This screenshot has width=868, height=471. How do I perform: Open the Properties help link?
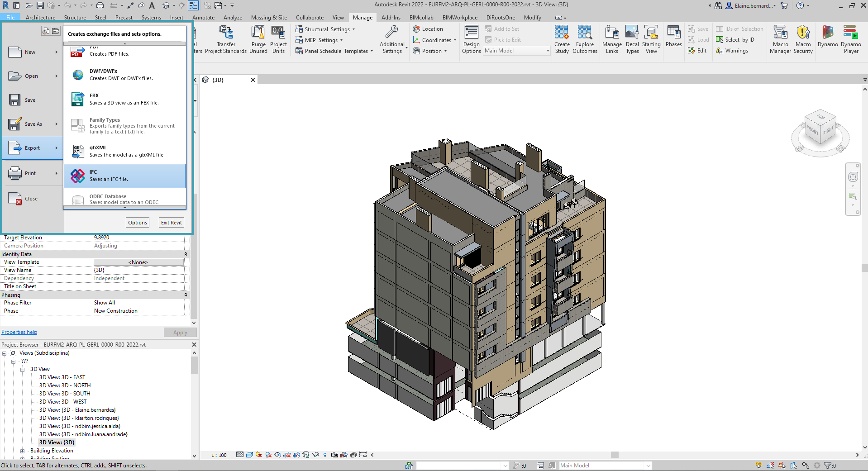19,332
